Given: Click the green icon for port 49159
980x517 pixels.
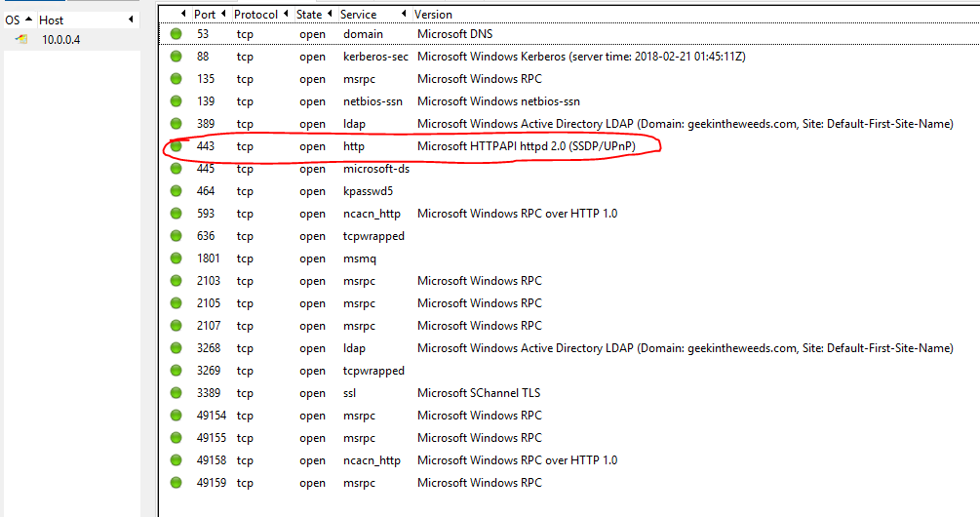Looking at the screenshot, I should pyautogui.click(x=176, y=483).
